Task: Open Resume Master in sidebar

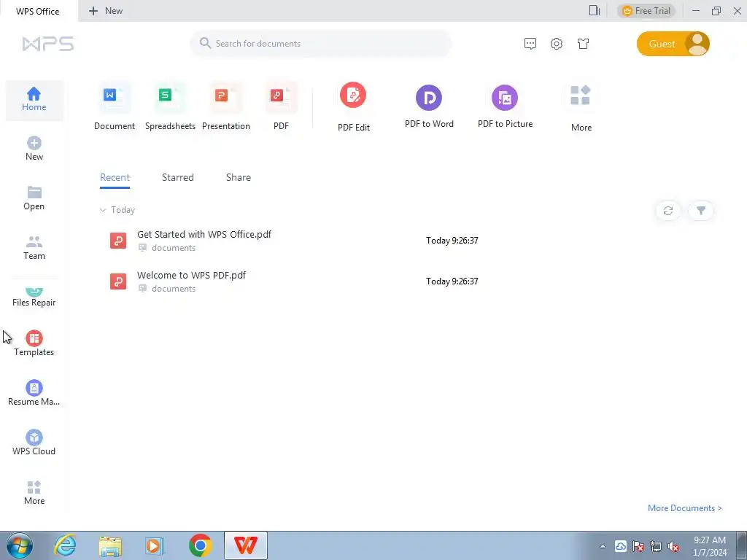Action: [x=34, y=393]
